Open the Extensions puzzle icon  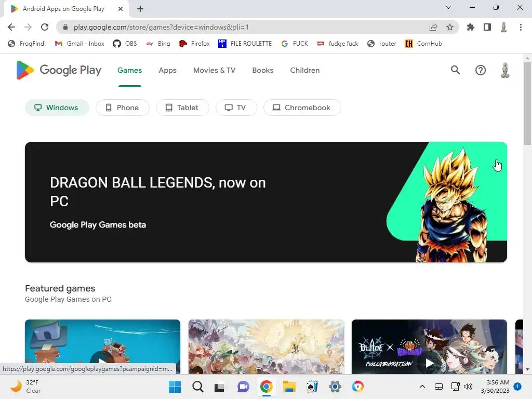tap(471, 27)
